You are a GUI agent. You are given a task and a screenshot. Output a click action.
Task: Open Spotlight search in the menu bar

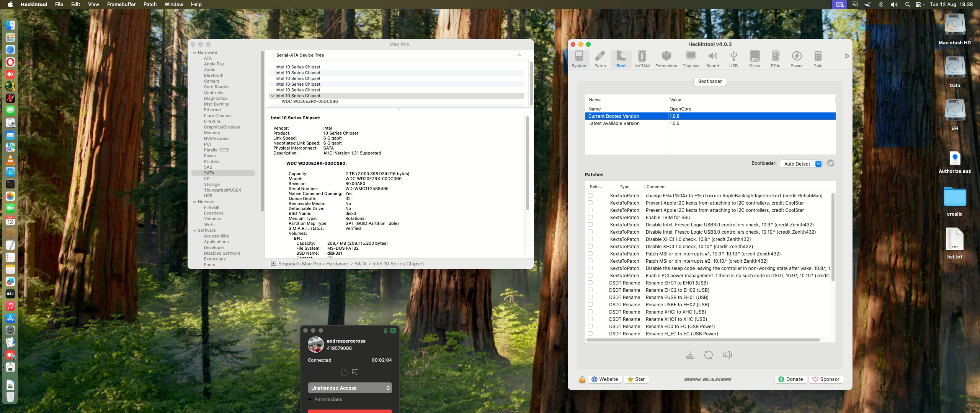[x=907, y=4]
